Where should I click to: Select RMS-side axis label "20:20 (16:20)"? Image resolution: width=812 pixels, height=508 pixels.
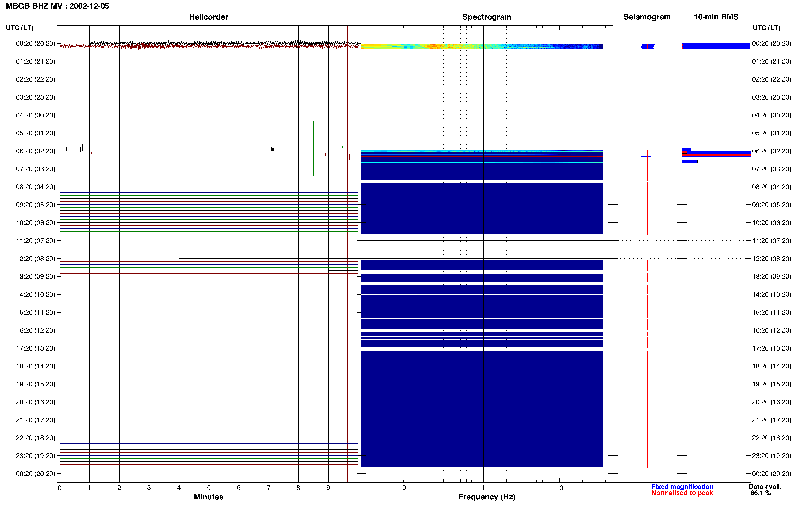coord(772,402)
